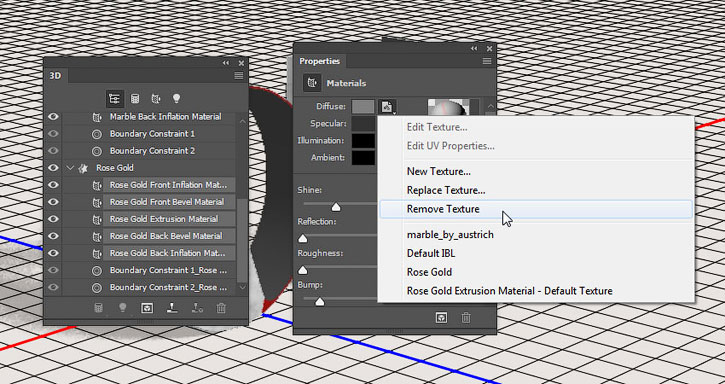Toggle visibility of Marble Back Inflation Material
Viewport: 725px width, 384px height.
[53, 117]
